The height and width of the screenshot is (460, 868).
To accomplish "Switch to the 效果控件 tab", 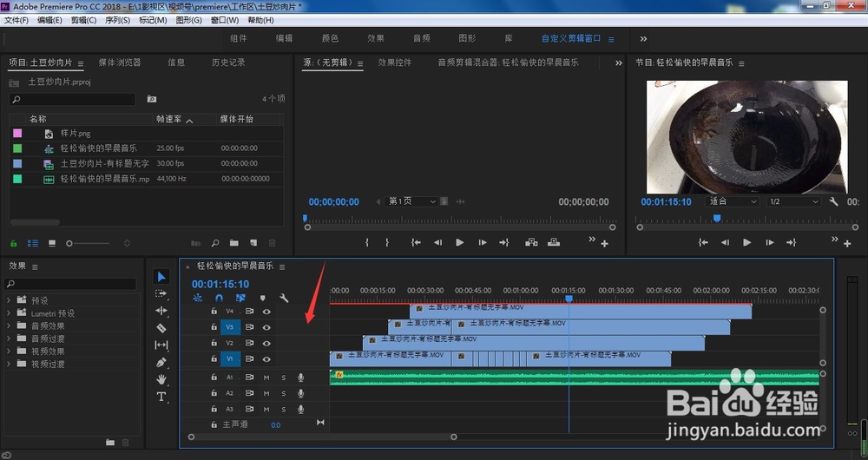I will coord(395,62).
